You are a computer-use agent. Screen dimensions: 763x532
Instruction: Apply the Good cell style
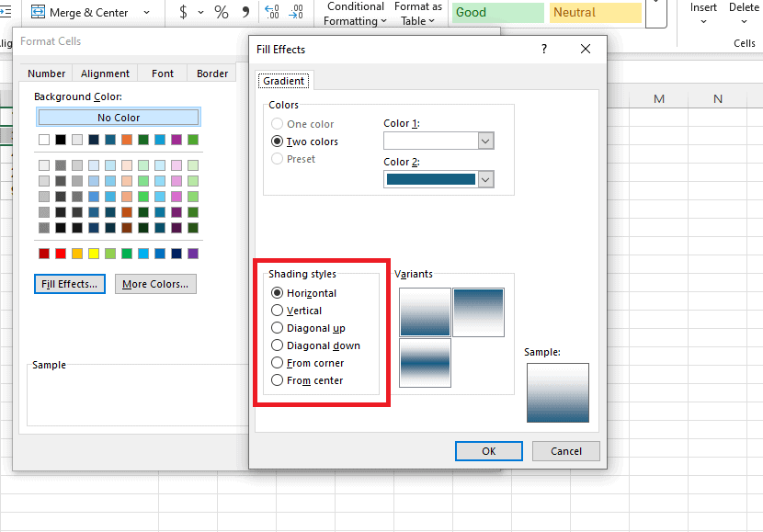coord(498,13)
